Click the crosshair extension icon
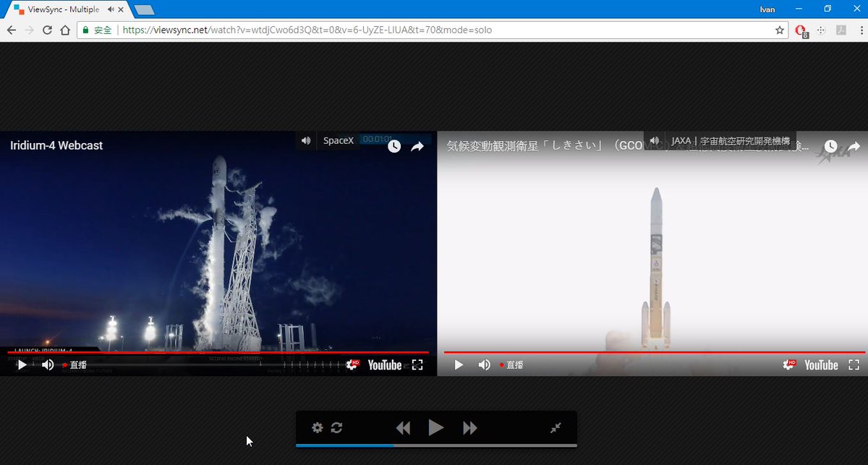The width and height of the screenshot is (868, 465). (x=821, y=30)
